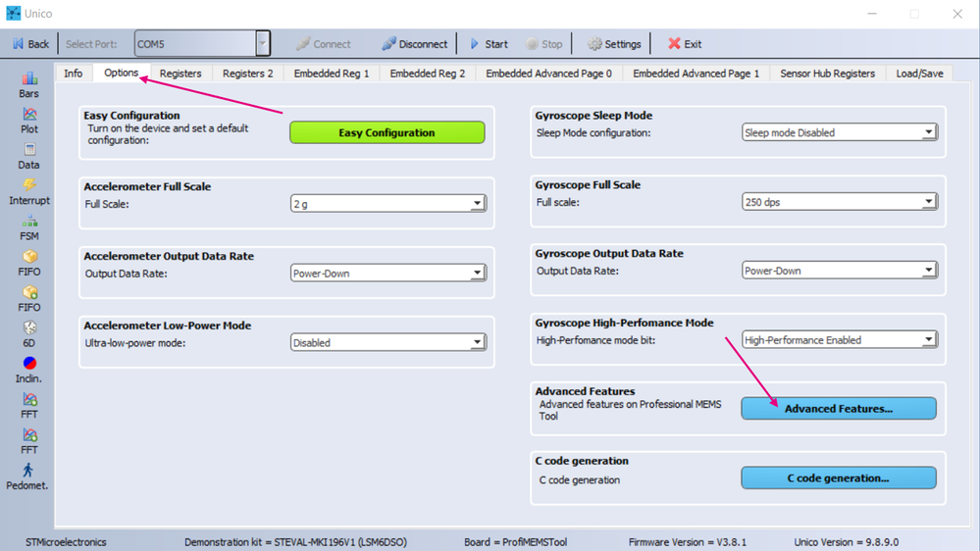This screenshot has width=980, height=551.
Task: Click STMicroelectronics status bar text
Action: click(66, 542)
